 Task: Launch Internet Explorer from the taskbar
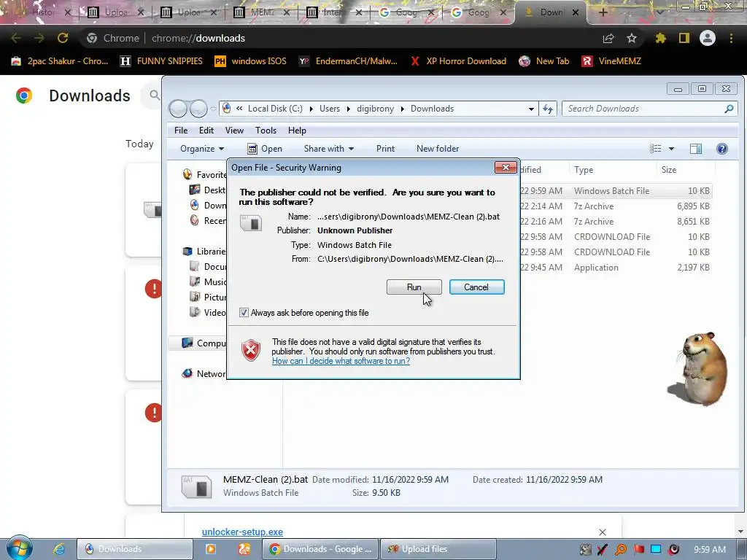tap(59, 549)
